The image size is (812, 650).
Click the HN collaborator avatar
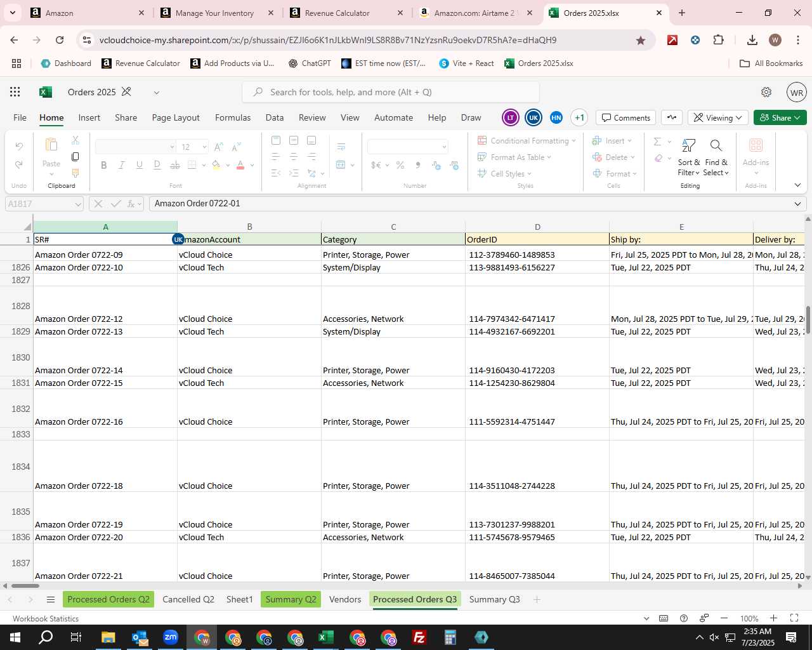click(x=556, y=117)
